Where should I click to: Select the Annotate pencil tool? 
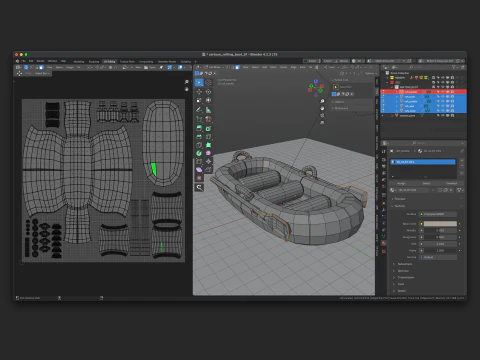199,110
